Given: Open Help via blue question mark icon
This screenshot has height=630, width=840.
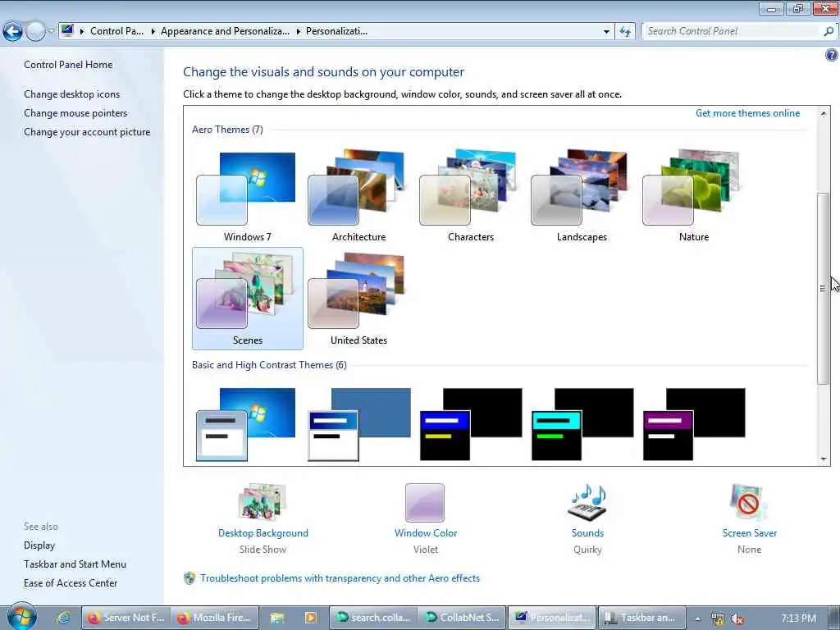Looking at the screenshot, I should 832,55.
